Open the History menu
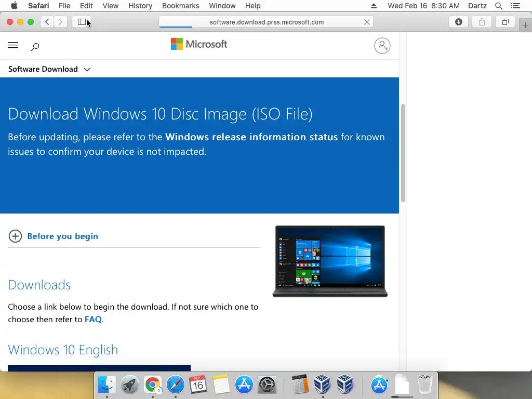The image size is (532, 399). pos(140,6)
